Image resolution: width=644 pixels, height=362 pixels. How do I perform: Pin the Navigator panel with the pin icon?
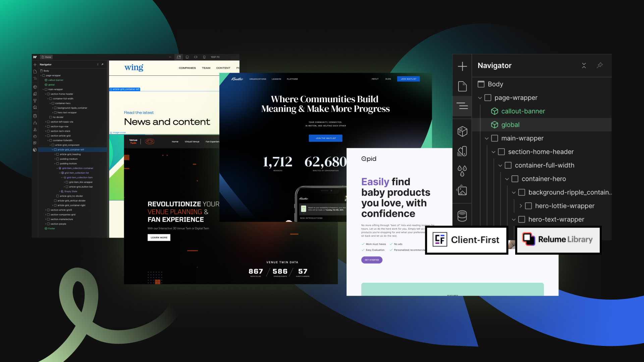point(600,66)
